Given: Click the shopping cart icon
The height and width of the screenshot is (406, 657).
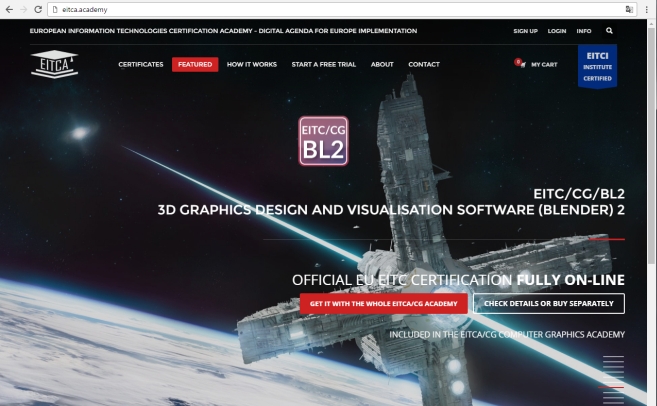Looking at the screenshot, I should (520, 64).
